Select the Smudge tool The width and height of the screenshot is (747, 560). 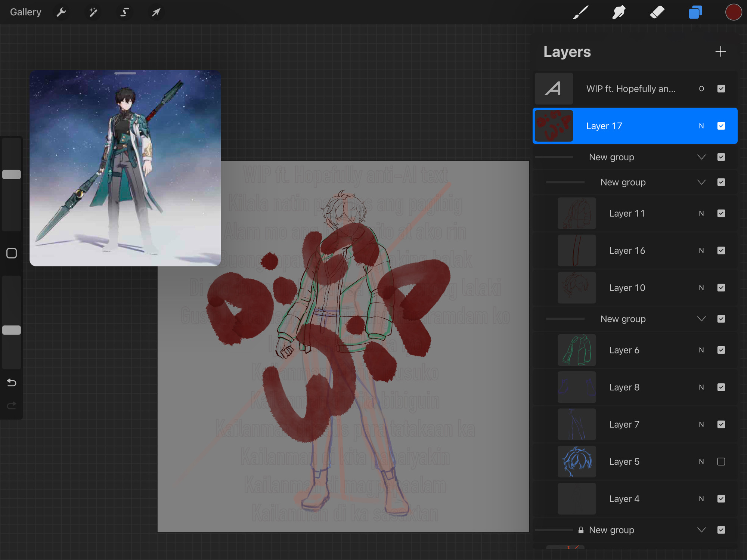[x=619, y=12]
